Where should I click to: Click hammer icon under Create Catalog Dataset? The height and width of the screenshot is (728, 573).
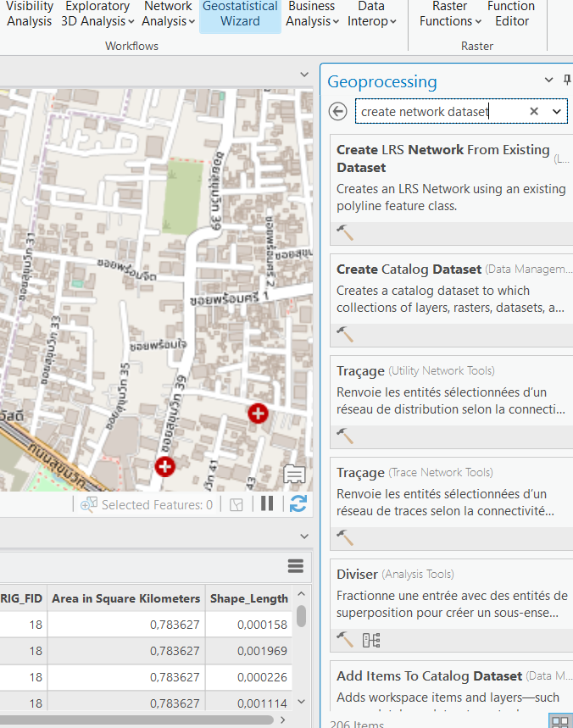[344, 334]
